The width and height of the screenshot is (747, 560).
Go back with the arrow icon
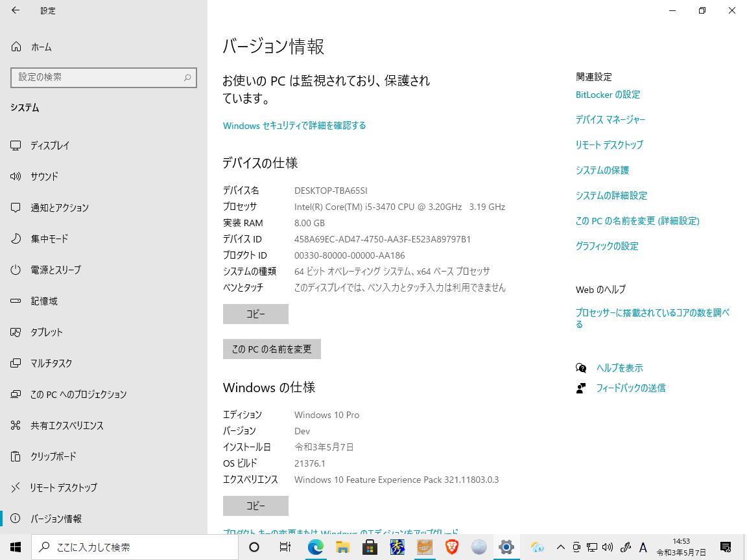(x=16, y=10)
